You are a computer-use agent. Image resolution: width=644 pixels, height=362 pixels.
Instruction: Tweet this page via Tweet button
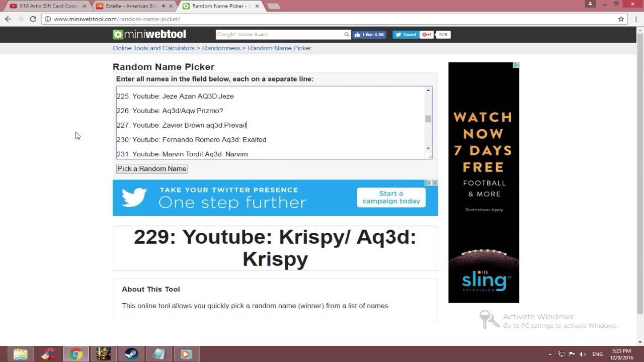(x=406, y=35)
